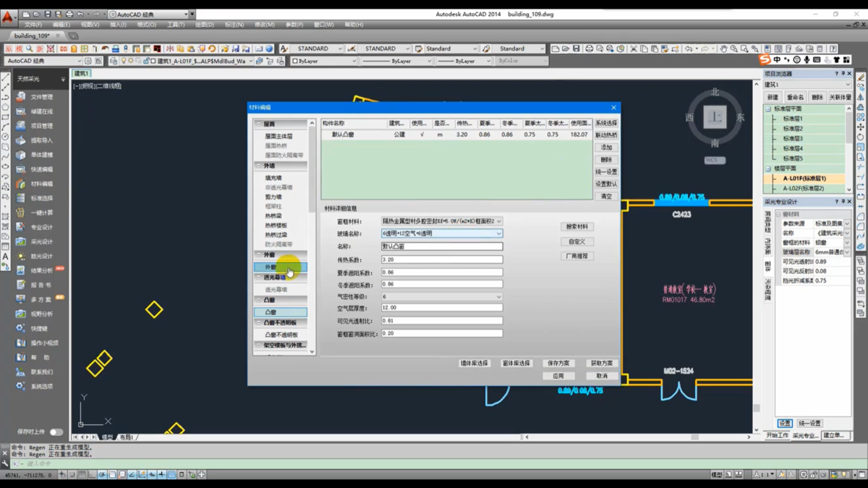Click the ViewCube top face 上
Viewport: 868px width, 488px height.
point(715,117)
